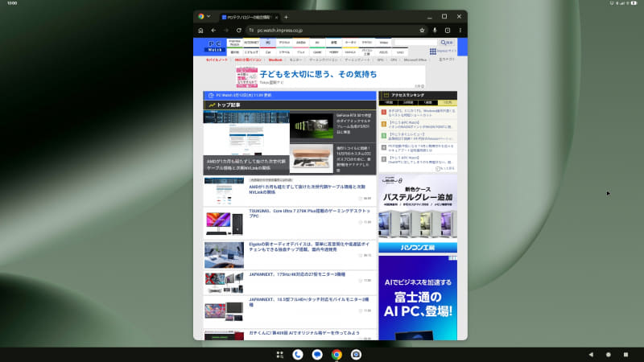Expand the window menu arrow beside the Chrome logo

[208, 16]
